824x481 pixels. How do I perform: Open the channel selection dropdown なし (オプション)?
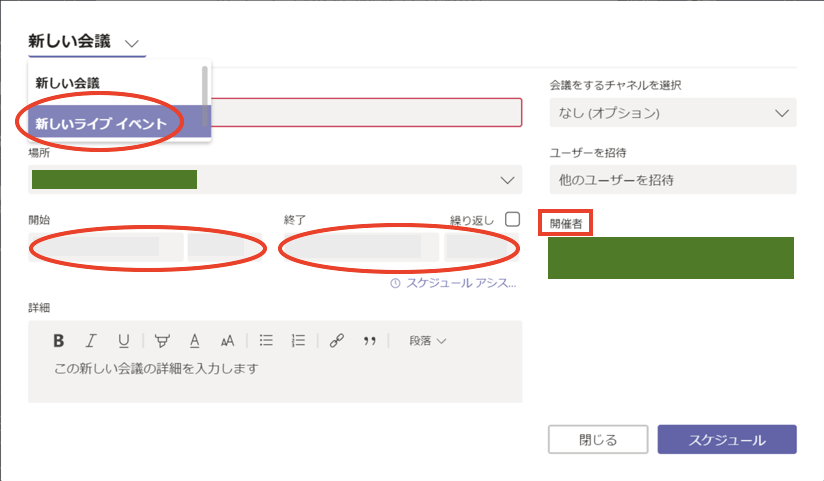point(672,113)
